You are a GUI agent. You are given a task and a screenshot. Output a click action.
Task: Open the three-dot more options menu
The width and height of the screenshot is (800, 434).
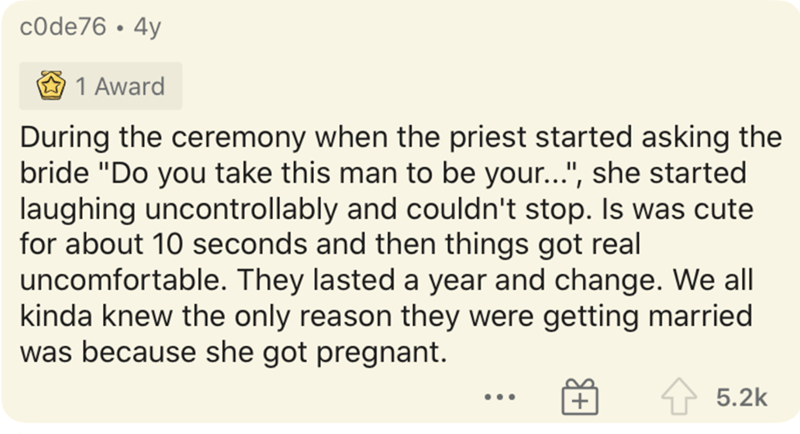(500, 397)
